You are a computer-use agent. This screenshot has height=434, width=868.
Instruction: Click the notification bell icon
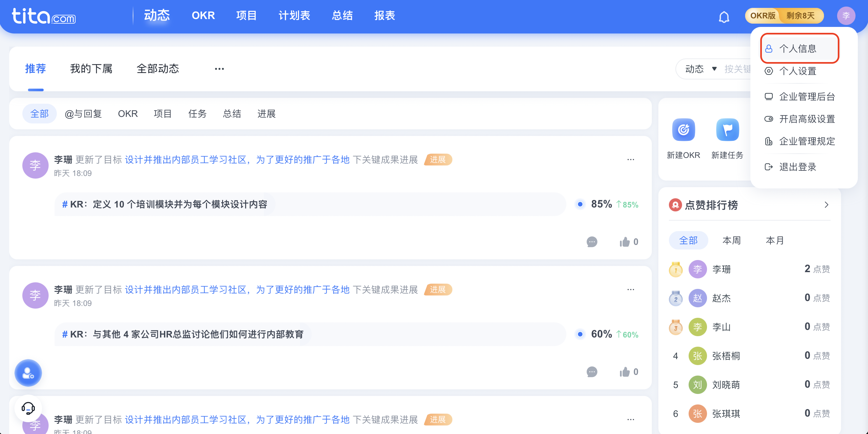[x=724, y=16]
